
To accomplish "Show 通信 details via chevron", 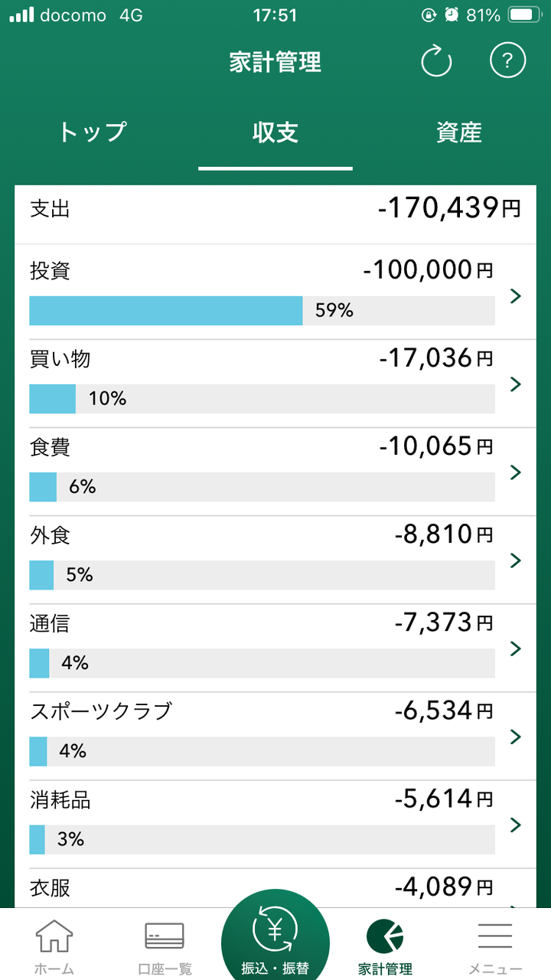I will [516, 648].
